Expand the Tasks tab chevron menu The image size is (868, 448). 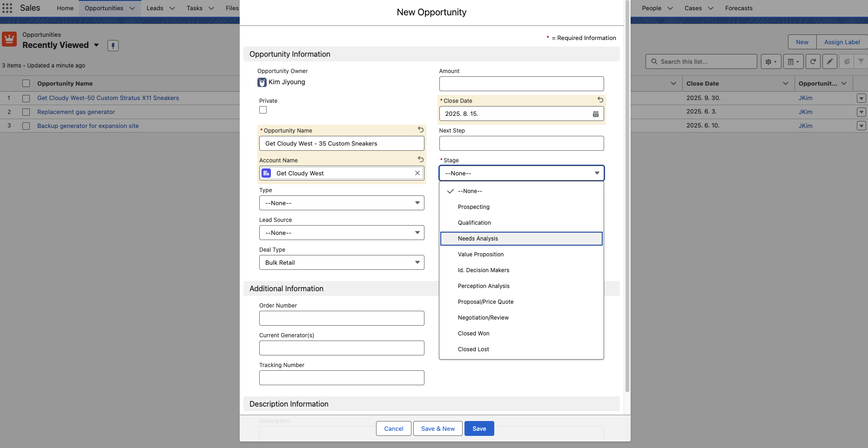pyautogui.click(x=211, y=8)
